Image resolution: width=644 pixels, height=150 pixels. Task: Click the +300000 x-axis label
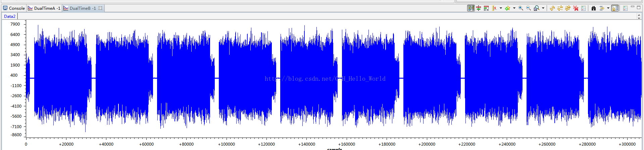tap(627, 144)
